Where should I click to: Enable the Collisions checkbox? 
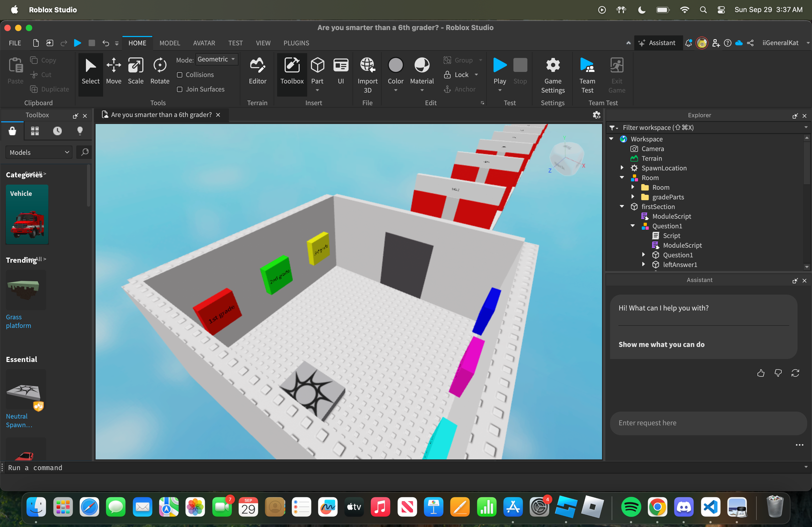pos(180,75)
